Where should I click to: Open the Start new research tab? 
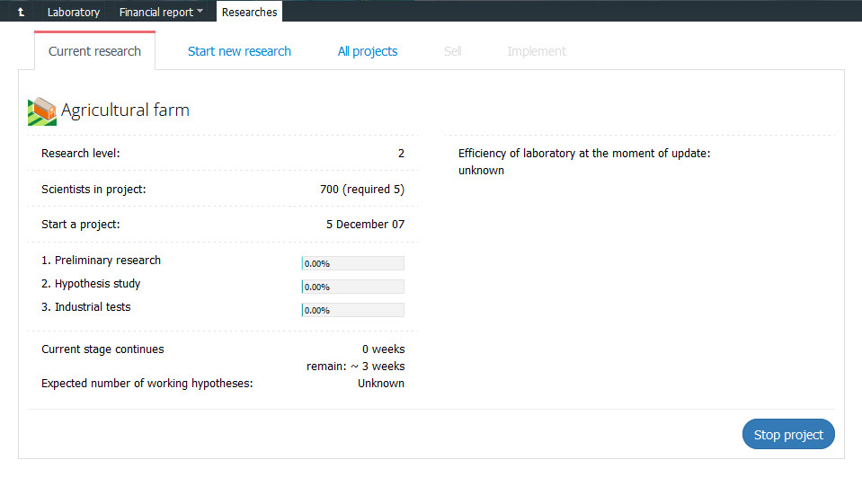click(x=239, y=51)
